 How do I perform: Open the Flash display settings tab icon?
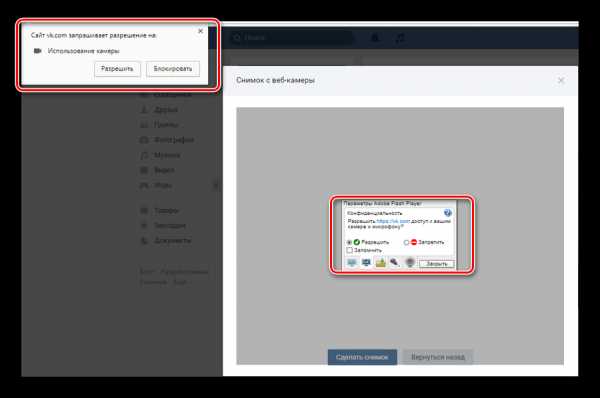tap(352, 263)
